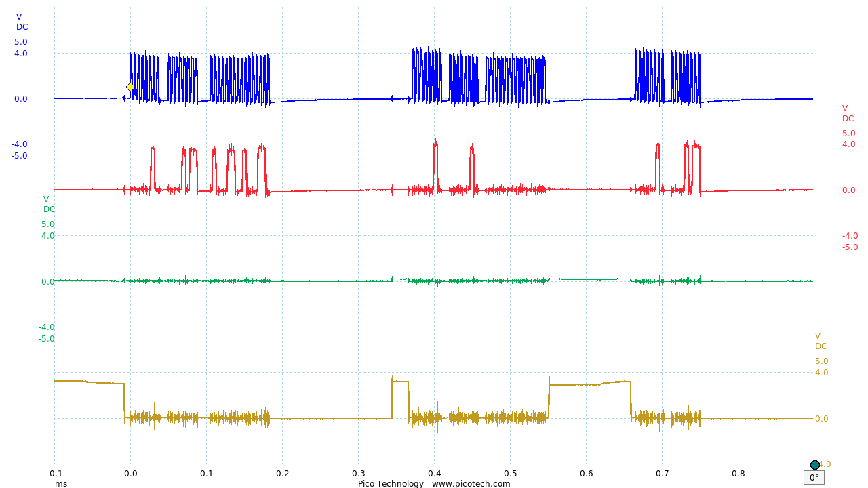Click the blue channel A axis label
Viewport: 868px width, 488px height.
tap(21, 21)
